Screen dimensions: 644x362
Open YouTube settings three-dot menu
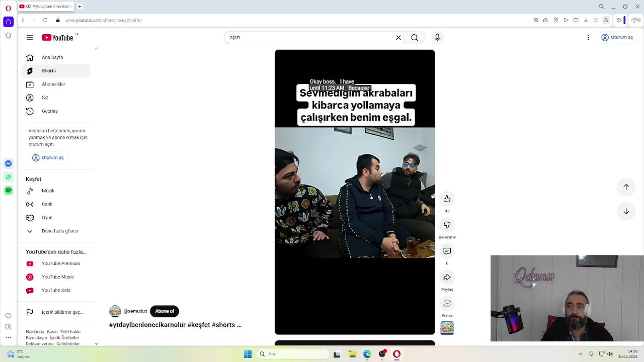click(x=588, y=37)
